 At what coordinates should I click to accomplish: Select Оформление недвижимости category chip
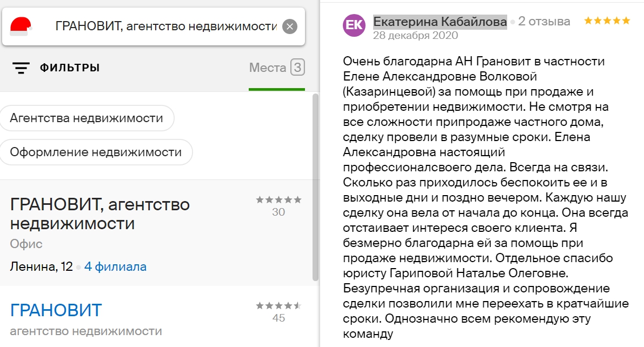pyautogui.click(x=96, y=152)
